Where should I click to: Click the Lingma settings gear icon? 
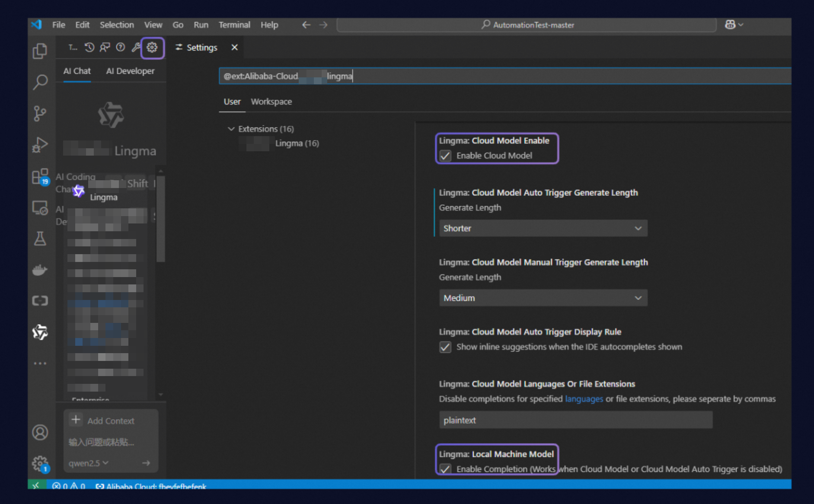152,48
